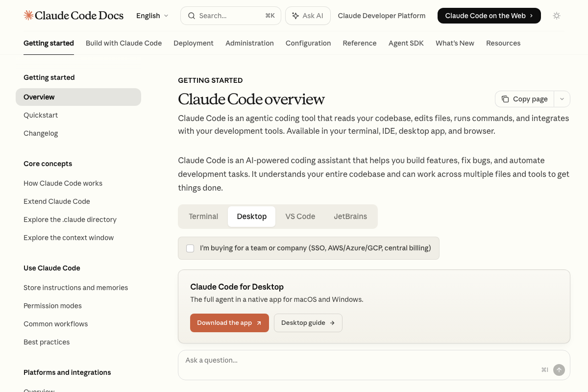Image resolution: width=588 pixels, height=392 pixels.
Task: Switch to the Terminal install option
Action: pos(203,216)
